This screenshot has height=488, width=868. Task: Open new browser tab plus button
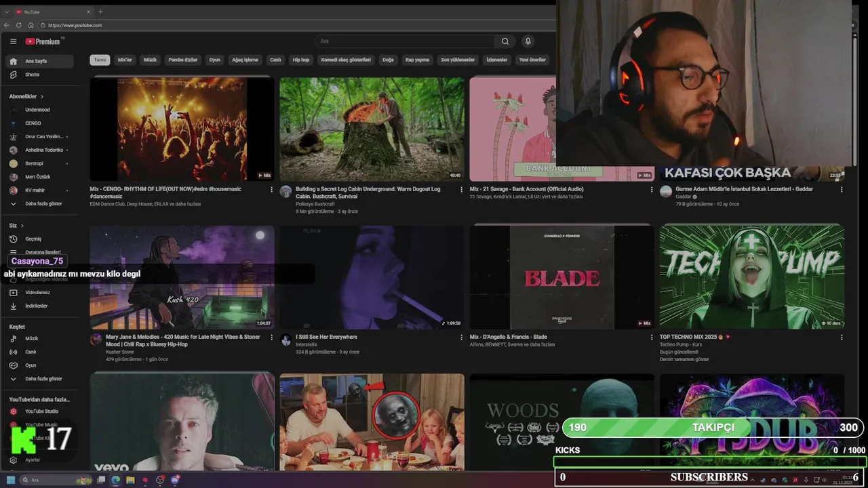[x=100, y=12]
